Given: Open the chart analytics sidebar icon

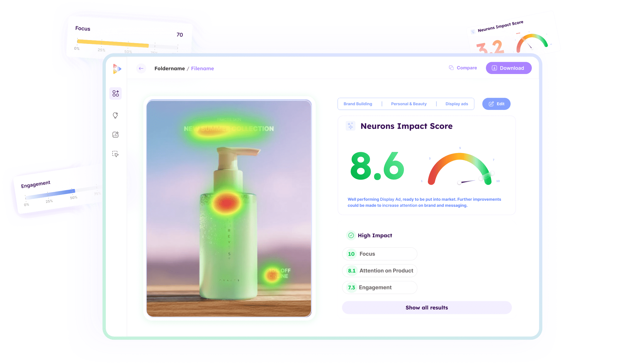Looking at the screenshot, I should 115,135.
